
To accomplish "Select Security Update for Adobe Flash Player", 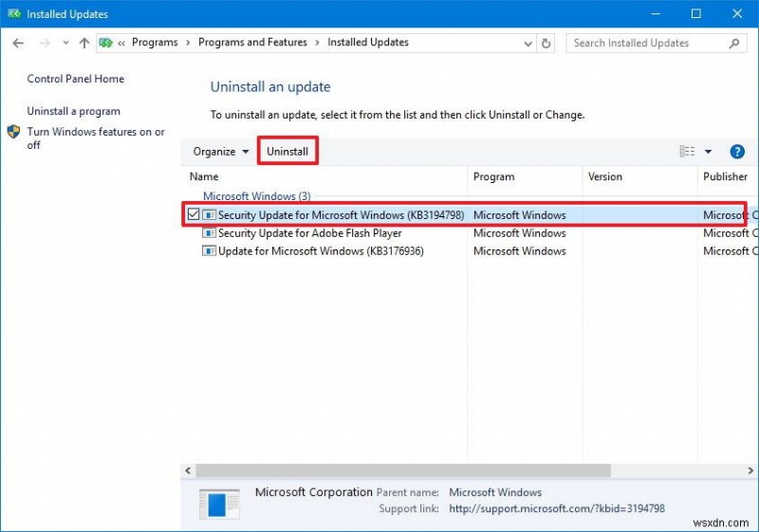I will [x=310, y=233].
